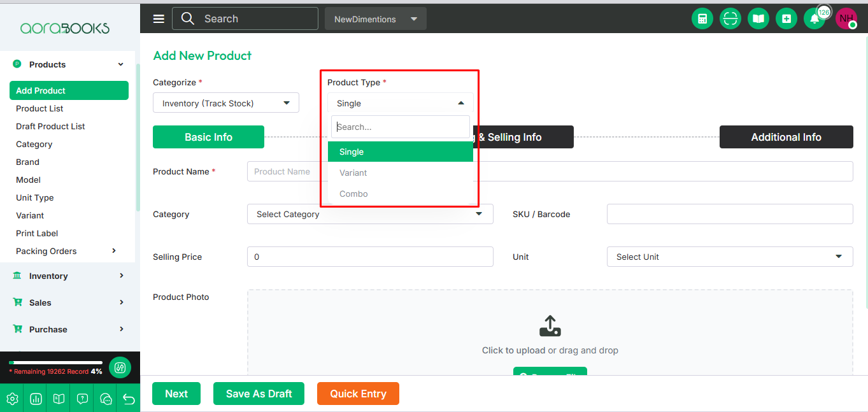Click the 'Add New Product' heading
The height and width of the screenshot is (412, 868).
coord(203,55)
